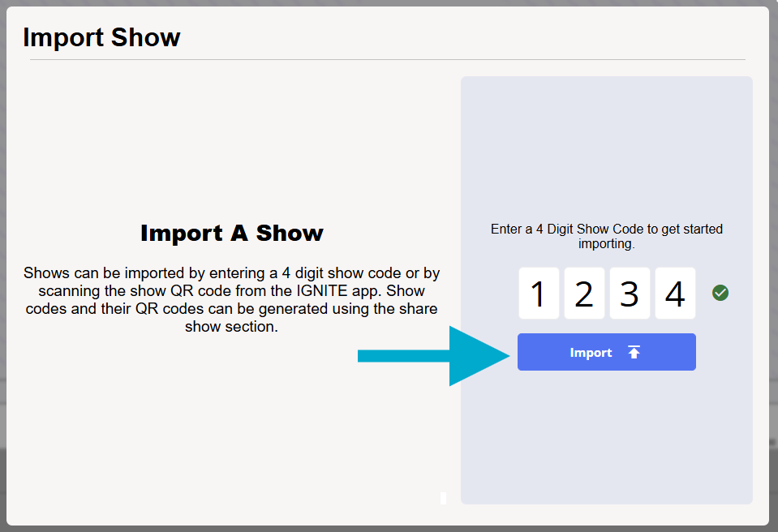Click the "Import A Show" heading
This screenshot has height=532, width=778.
231,233
